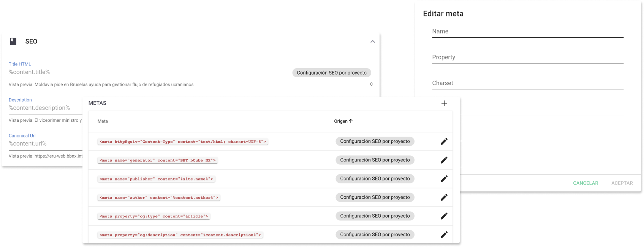644x247 pixels.
Task: Click pencil icon for publisher meta
Action: pyautogui.click(x=444, y=179)
